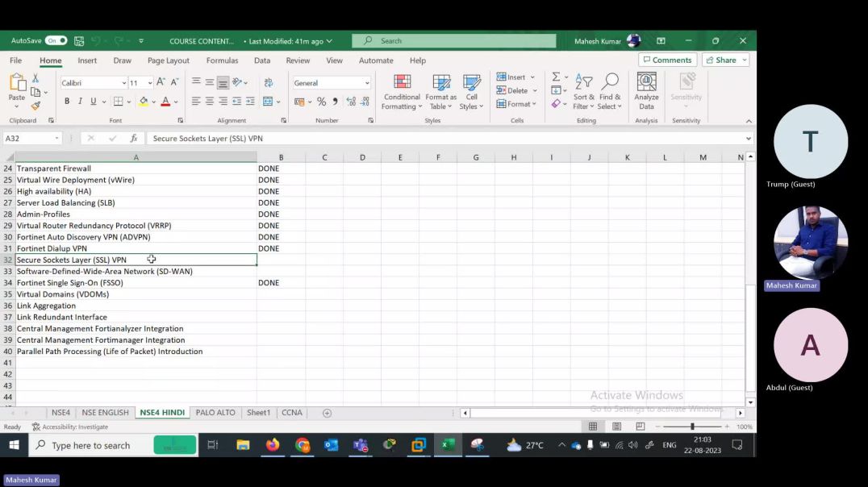
Task: Open Firefox from the taskbar
Action: [273, 445]
